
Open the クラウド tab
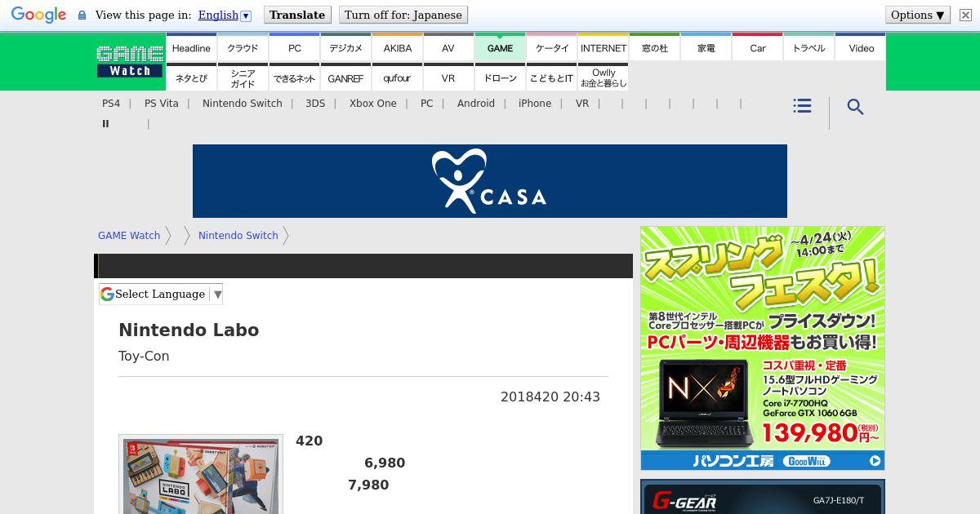tap(243, 48)
